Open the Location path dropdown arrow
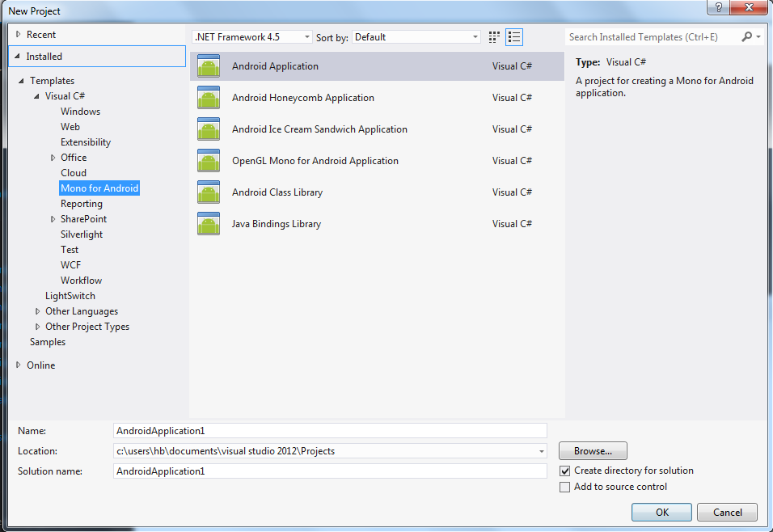Image resolution: width=773 pixels, height=532 pixels. (541, 451)
